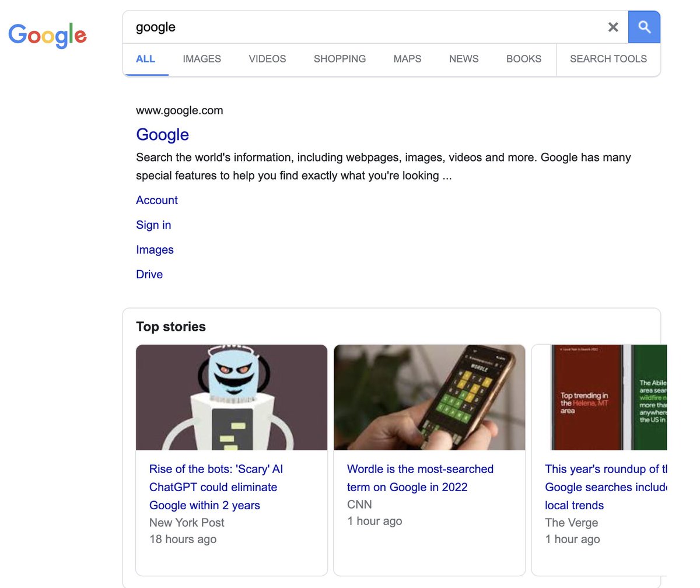Open the evil robot story thumbnail
The image size is (700, 588).
[232, 397]
